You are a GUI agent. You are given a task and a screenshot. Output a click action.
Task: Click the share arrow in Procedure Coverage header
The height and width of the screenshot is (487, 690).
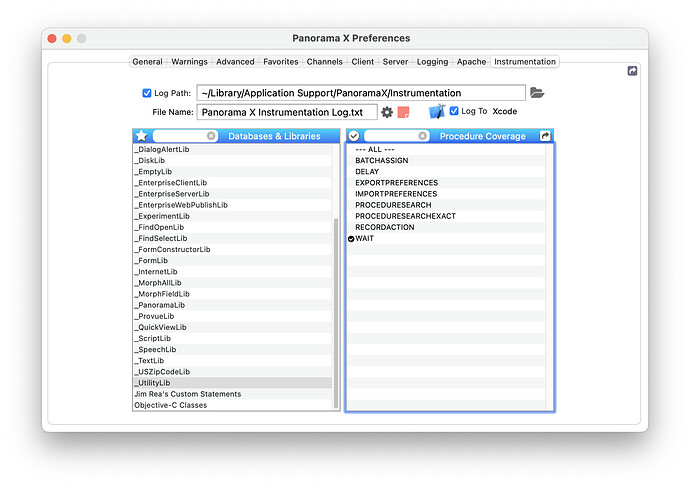click(545, 136)
